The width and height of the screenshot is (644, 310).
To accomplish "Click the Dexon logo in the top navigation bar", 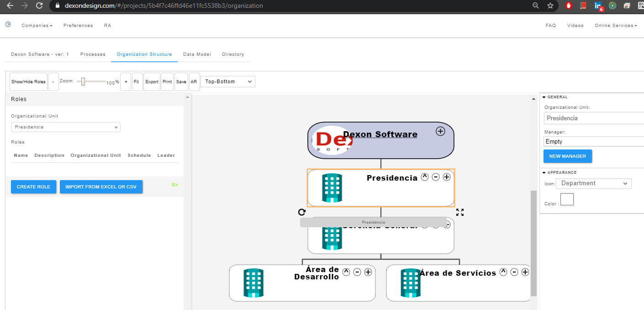I will click(x=8, y=25).
